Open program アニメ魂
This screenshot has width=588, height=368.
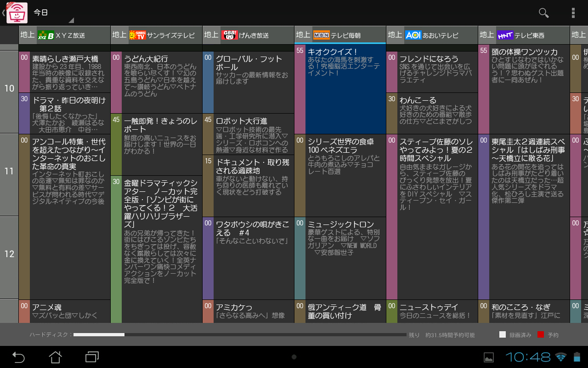[64, 311]
